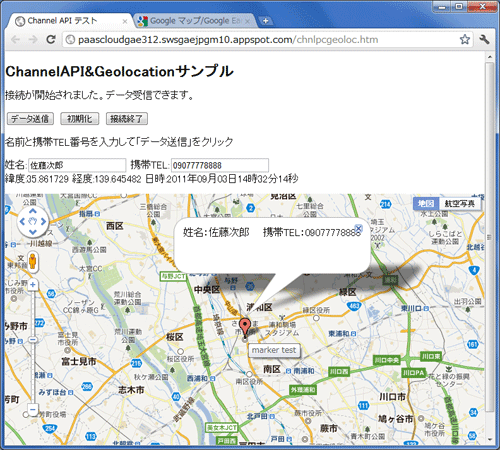
Task: Bookmark page with the star icon
Action: 465,40
